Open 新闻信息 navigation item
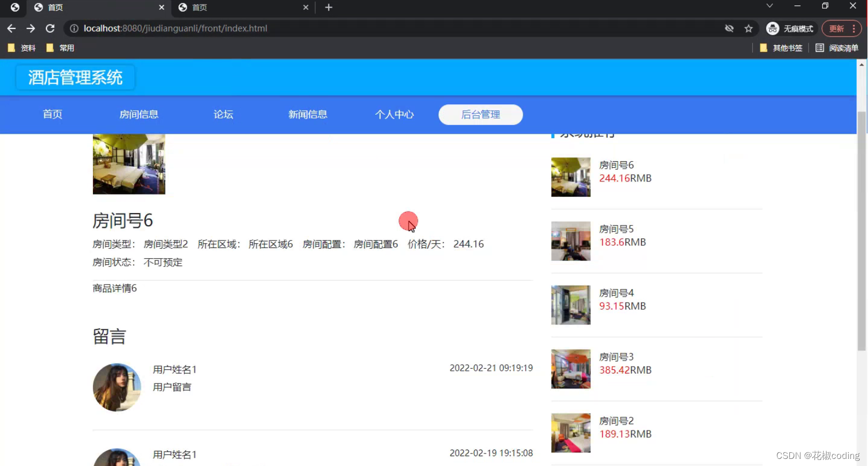This screenshot has width=868, height=466. (x=308, y=114)
